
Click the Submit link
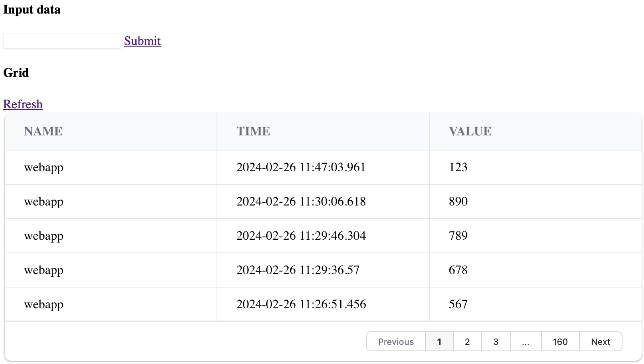tap(142, 41)
